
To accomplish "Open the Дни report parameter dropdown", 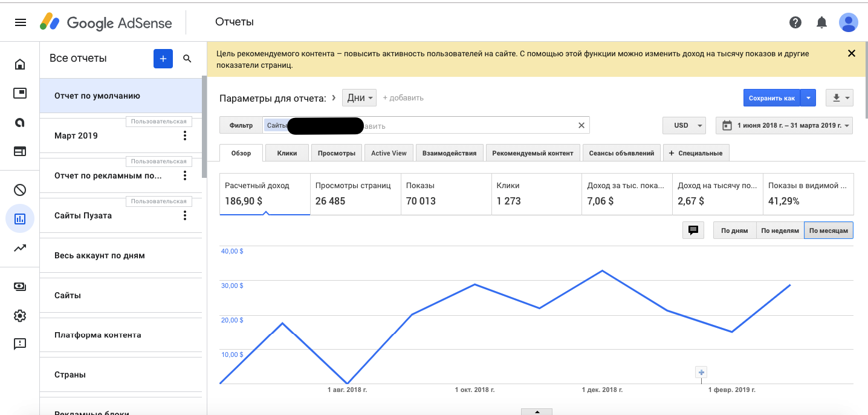I will (x=359, y=97).
